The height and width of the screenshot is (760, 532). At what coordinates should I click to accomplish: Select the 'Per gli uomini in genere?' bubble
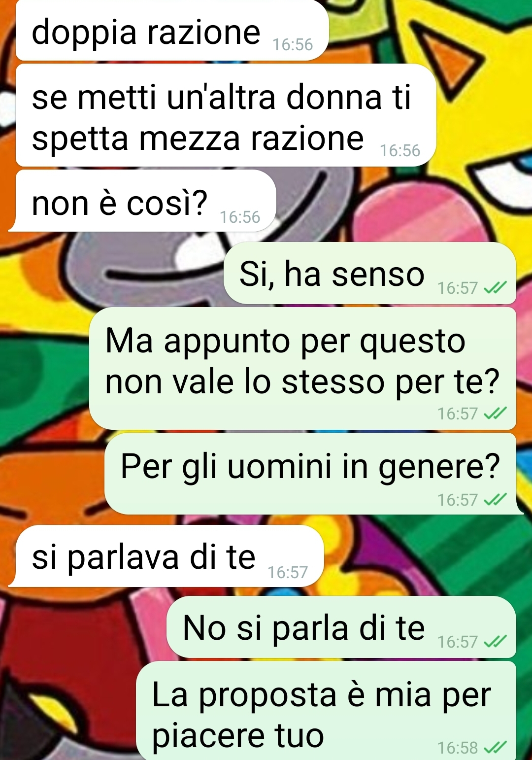311,474
